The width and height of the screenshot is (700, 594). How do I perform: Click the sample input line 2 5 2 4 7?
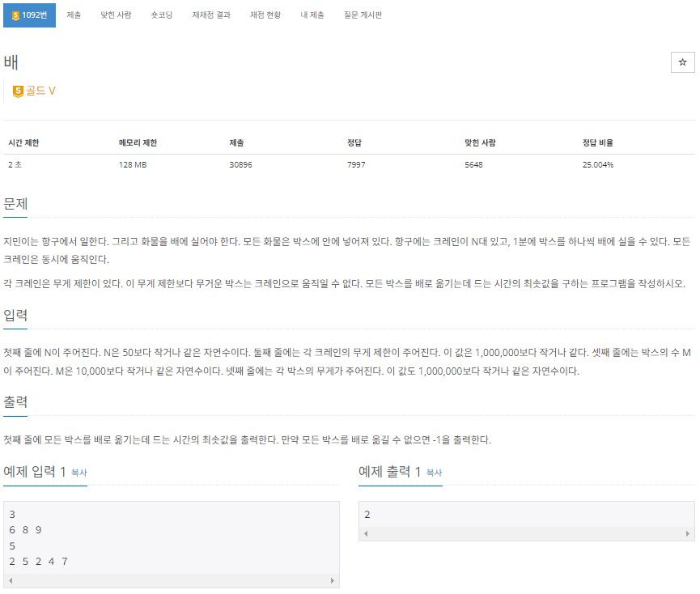coord(38,562)
